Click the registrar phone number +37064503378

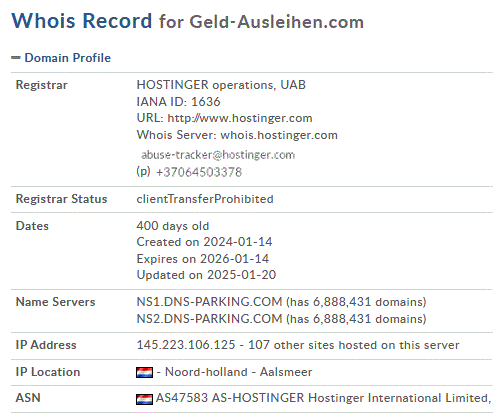tap(199, 172)
